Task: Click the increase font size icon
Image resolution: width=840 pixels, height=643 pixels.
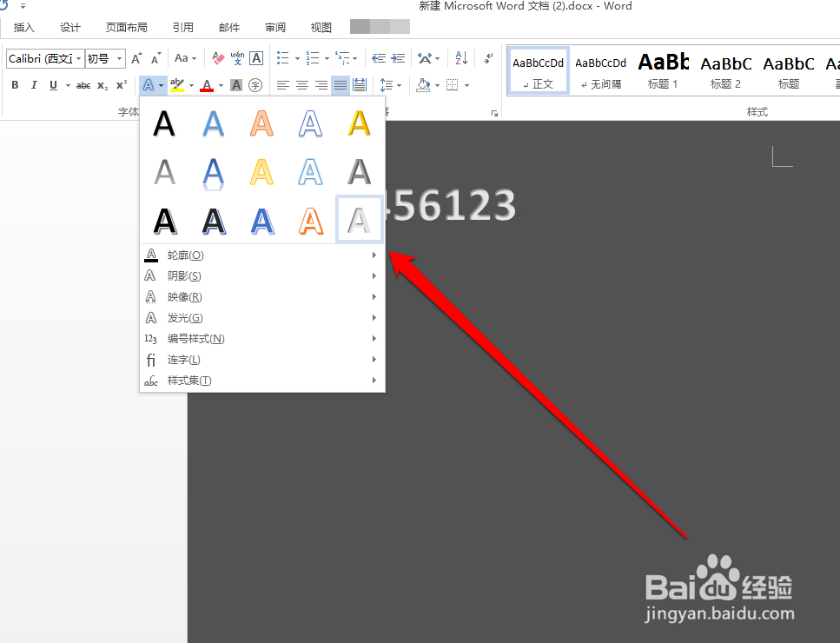Action: 136,58
